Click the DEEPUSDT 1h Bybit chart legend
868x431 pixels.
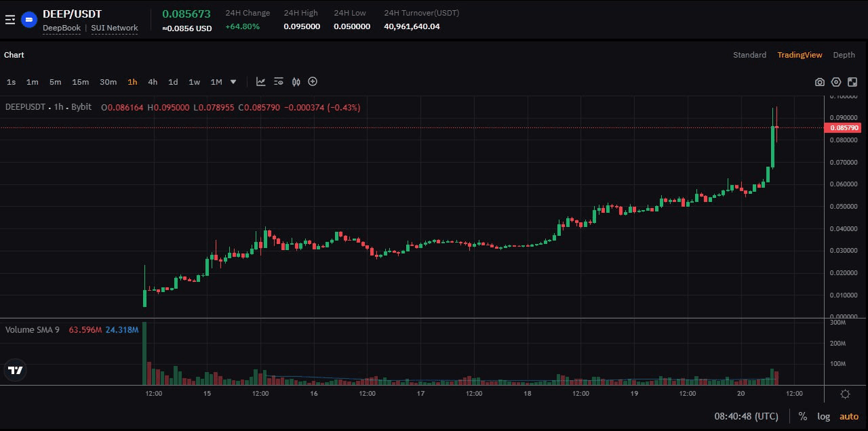[48, 107]
